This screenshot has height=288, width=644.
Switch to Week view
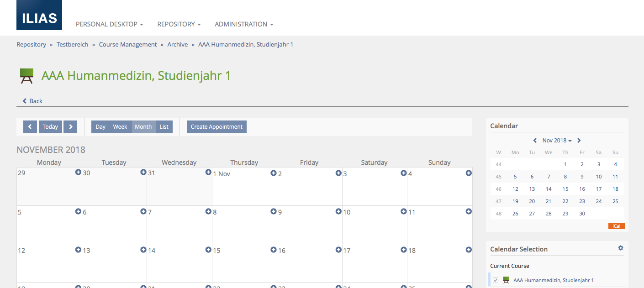click(x=120, y=127)
